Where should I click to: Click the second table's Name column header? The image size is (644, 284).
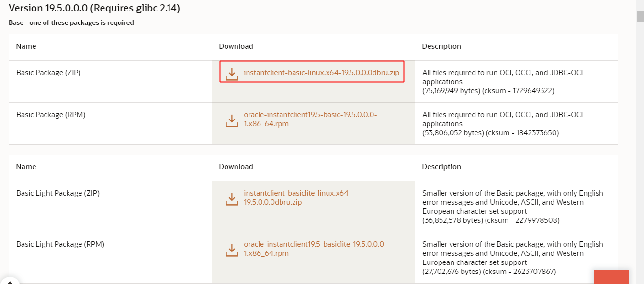click(x=26, y=167)
